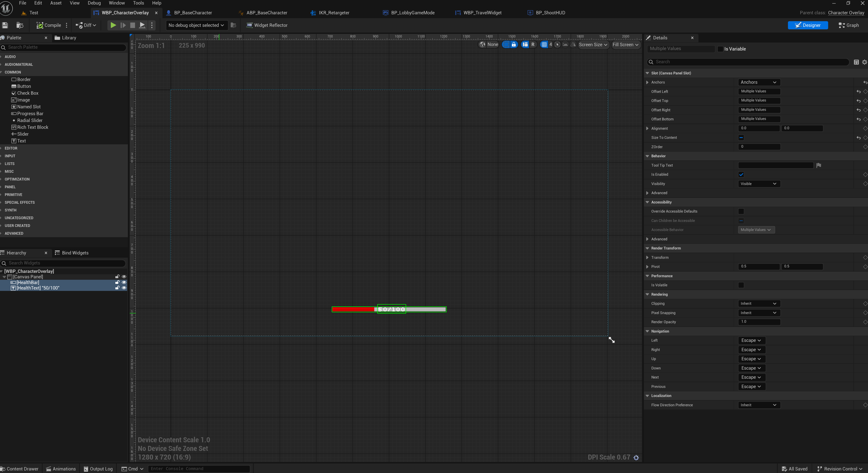Open the Debug menu
868x473 pixels.
(x=94, y=3)
